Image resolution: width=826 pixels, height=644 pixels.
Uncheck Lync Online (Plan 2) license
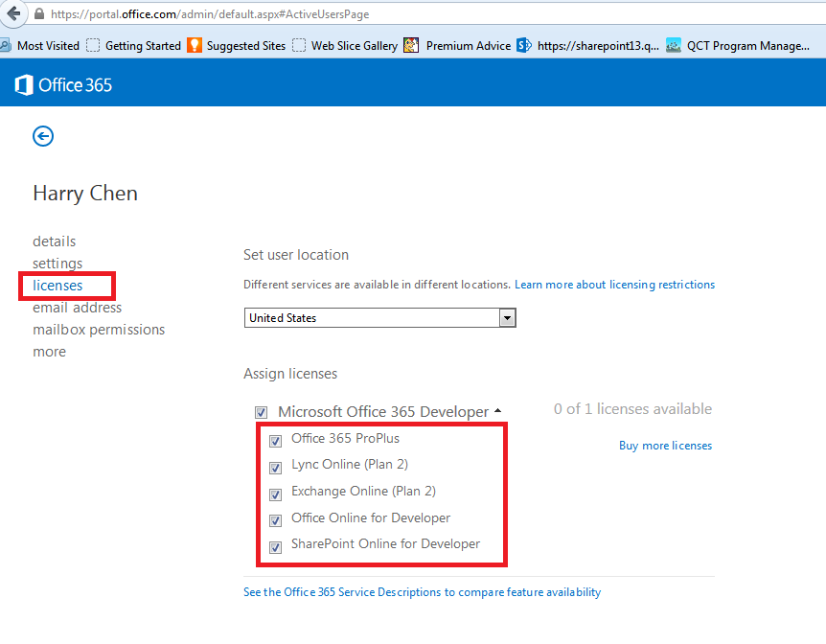(275, 468)
